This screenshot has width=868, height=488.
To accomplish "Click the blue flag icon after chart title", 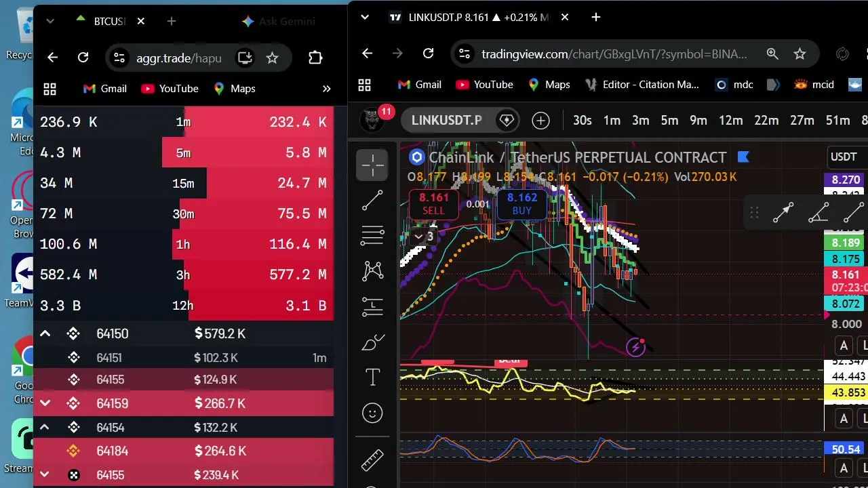I will pyautogui.click(x=743, y=157).
